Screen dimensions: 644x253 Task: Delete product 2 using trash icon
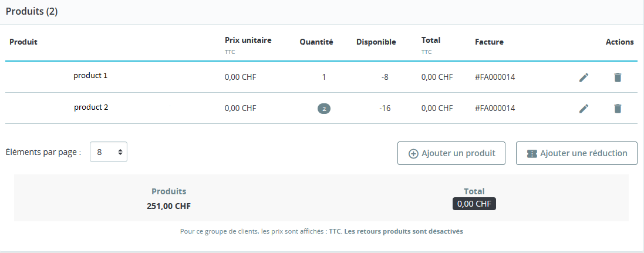coord(618,109)
